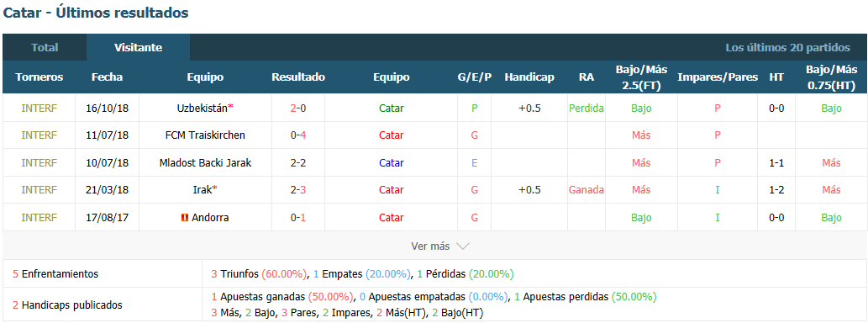This screenshot has height=323, width=868.
Task: Expand the Ver más chevron arrow
Action: pyautogui.click(x=463, y=246)
